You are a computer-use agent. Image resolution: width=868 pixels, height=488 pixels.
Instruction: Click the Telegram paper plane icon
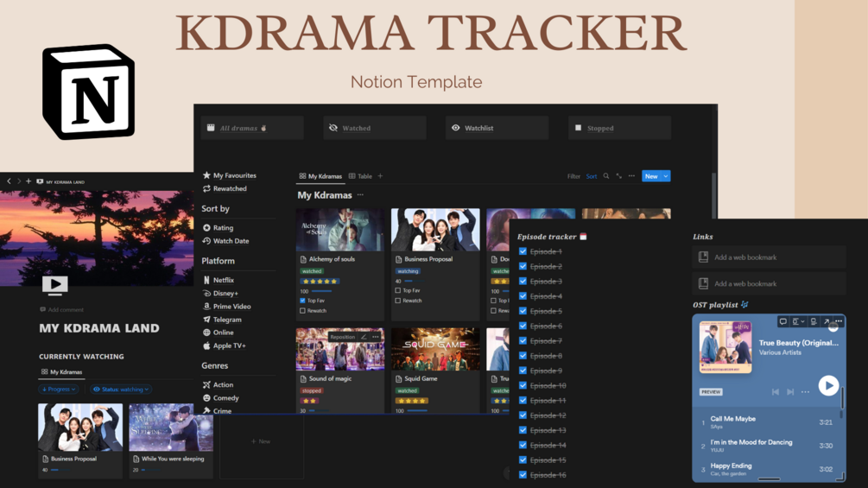(206, 320)
